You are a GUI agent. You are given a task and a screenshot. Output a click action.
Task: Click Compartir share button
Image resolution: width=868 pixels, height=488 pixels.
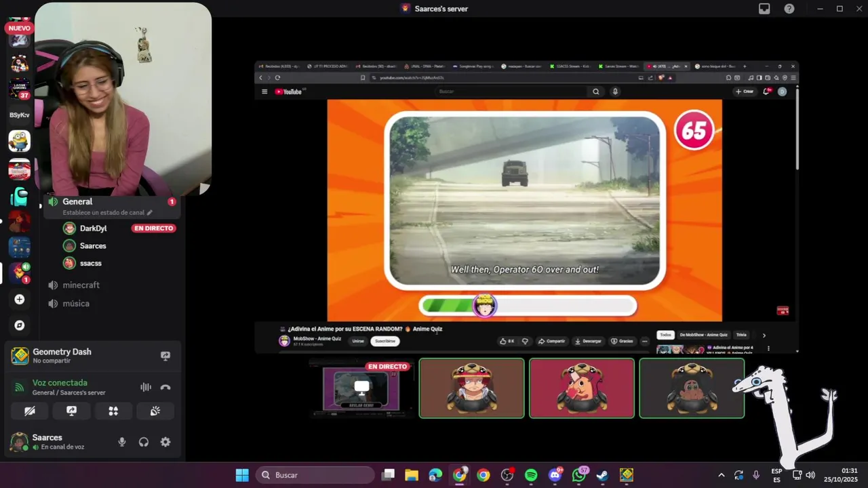[x=551, y=341]
